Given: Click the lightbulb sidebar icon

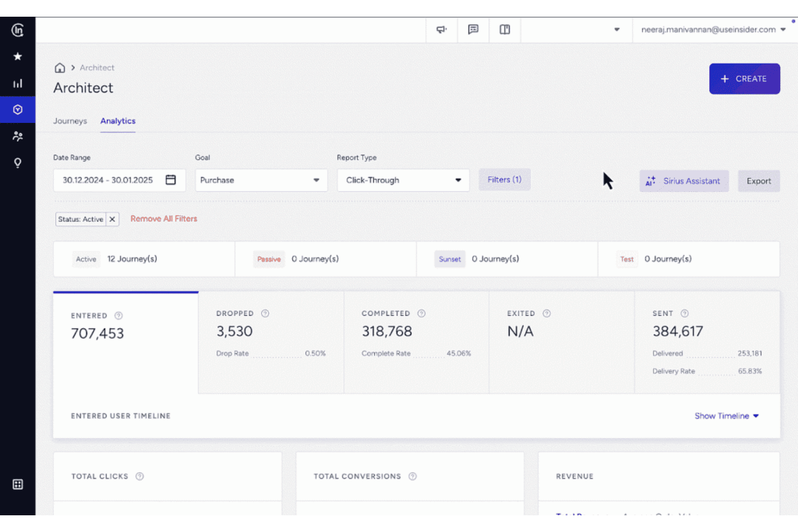Looking at the screenshot, I should [x=18, y=163].
